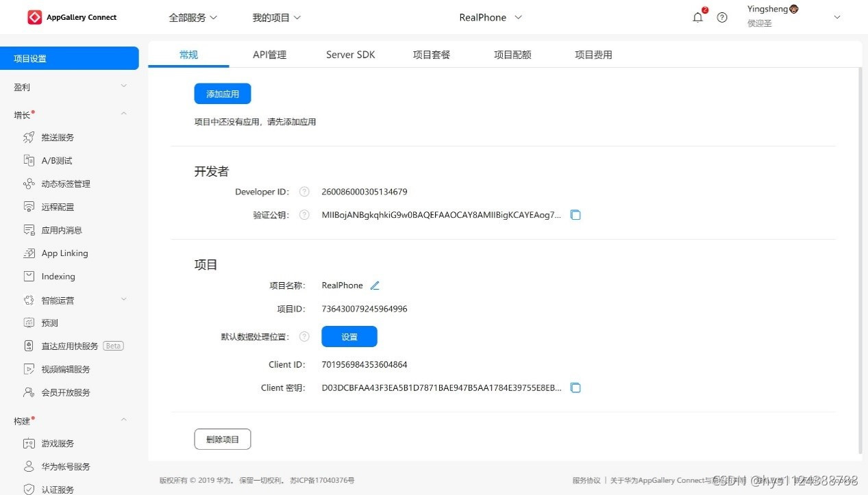
Task: Open A/B测试 in the sidebar
Action: tap(57, 161)
